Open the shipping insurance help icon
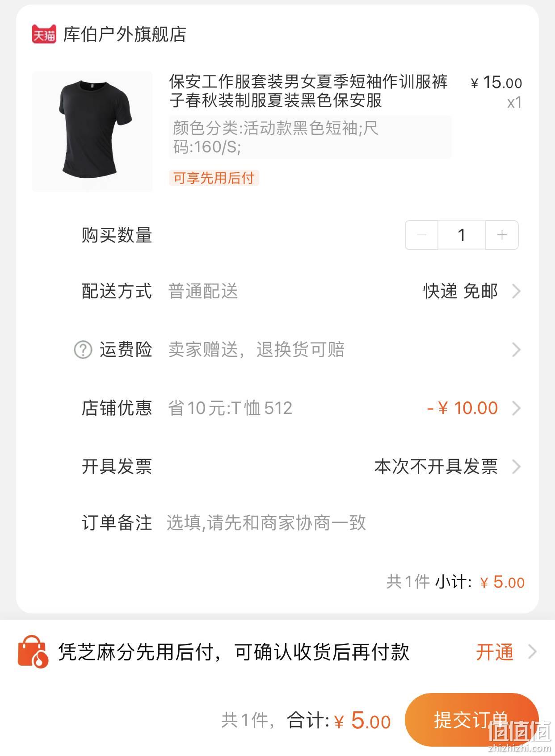Image resolution: width=555 pixels, height=756 pixels. (x=83, y=350)
